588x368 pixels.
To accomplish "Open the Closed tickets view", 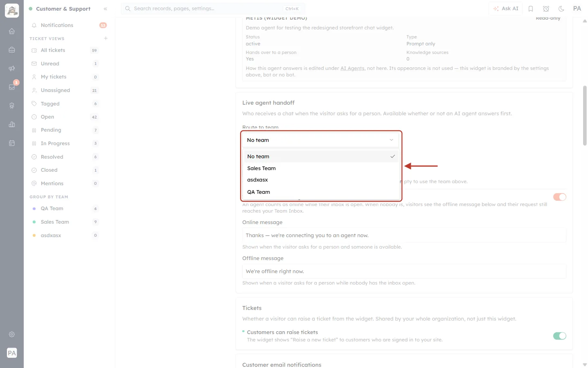I will point(65,170).
